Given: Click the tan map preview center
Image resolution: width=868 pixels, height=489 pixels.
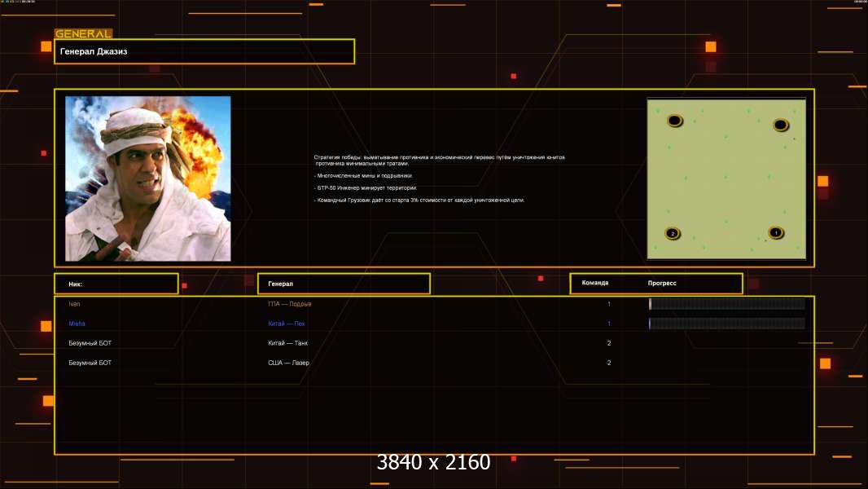Looking at the screenshot, I should click(x=726, y=178).
